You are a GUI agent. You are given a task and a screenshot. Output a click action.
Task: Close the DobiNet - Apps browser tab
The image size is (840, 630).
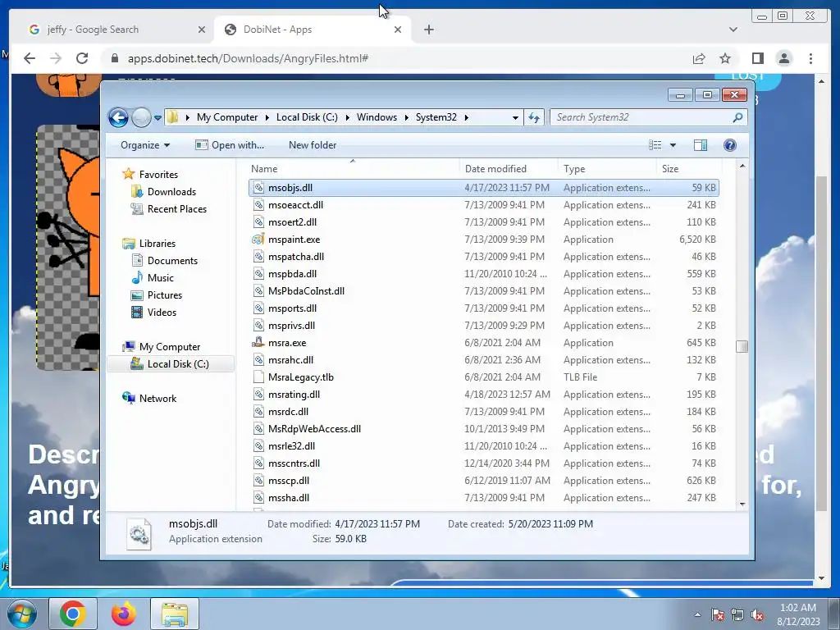pyautogui.click(x=398, y=30)
